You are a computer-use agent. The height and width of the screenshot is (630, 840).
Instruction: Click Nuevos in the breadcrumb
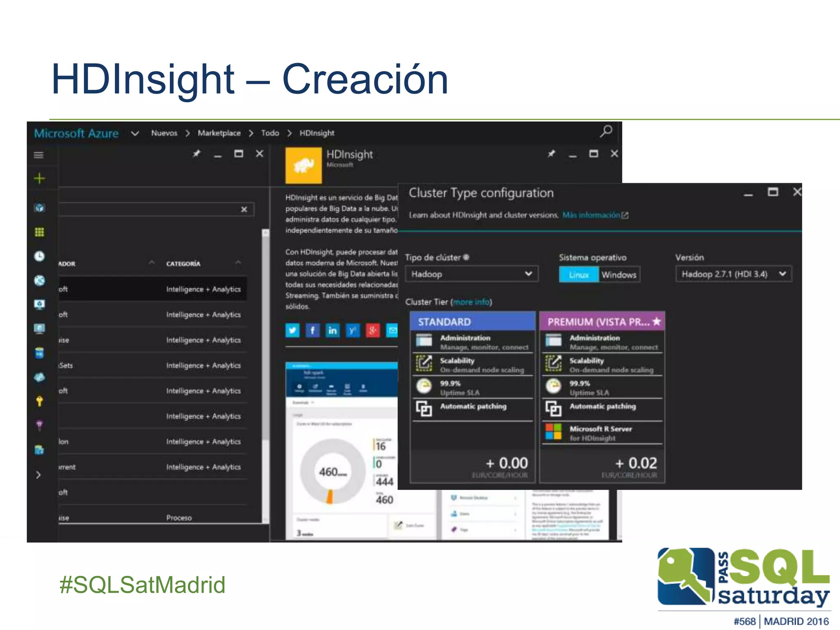(164, 133)
